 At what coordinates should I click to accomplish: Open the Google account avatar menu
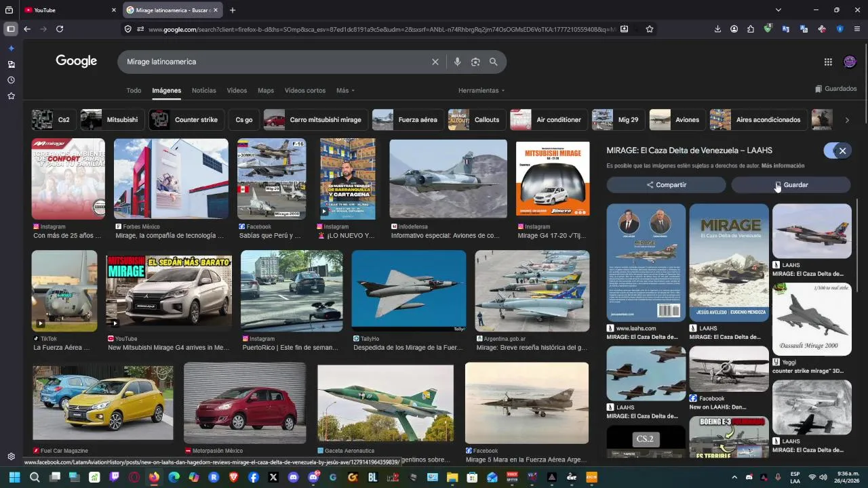coord(850,62)
